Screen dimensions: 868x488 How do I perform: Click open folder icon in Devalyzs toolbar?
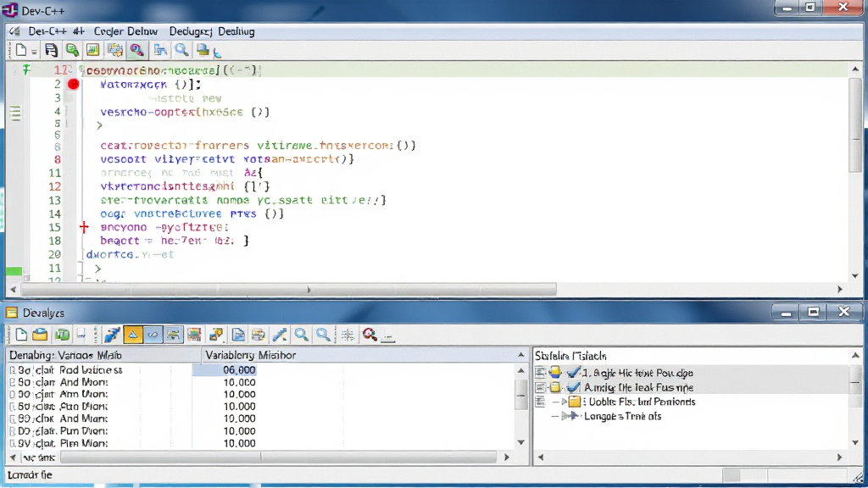click(x=40, y=334)
